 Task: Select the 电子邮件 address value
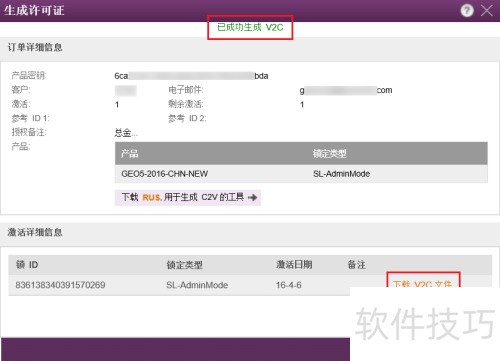[346, 90]
